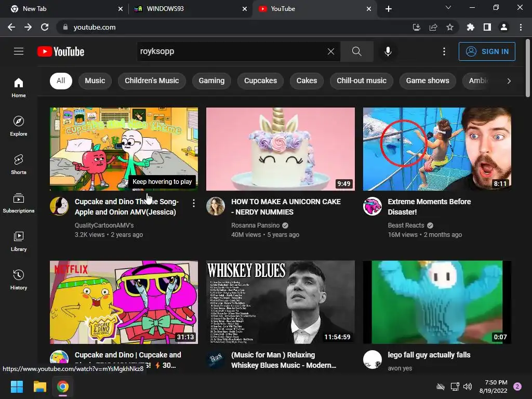Click browser forward arrow

click(28, 27)
